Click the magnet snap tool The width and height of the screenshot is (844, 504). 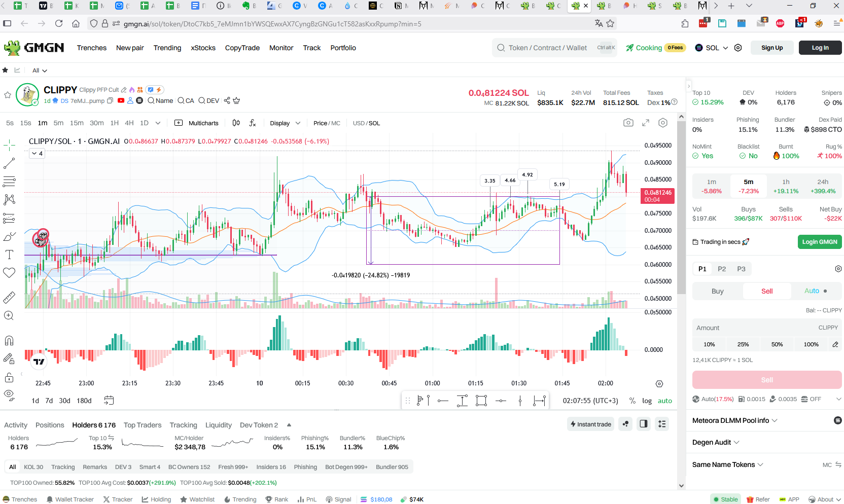tap(9, 340)
